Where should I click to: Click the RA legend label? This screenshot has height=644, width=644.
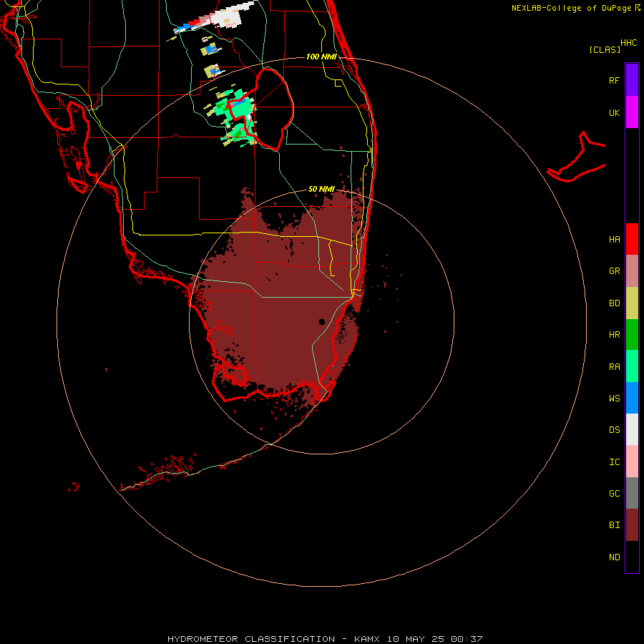tap(614, 367)
